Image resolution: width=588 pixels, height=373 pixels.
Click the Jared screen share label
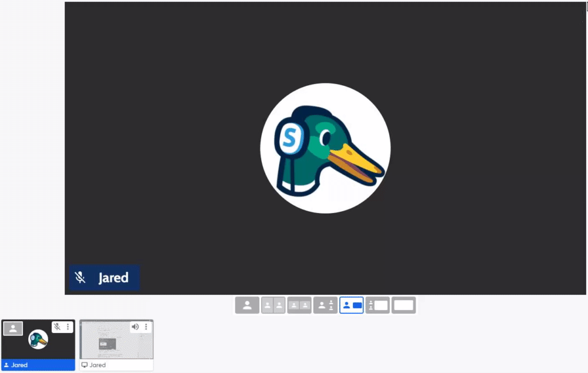coord(98,365)
